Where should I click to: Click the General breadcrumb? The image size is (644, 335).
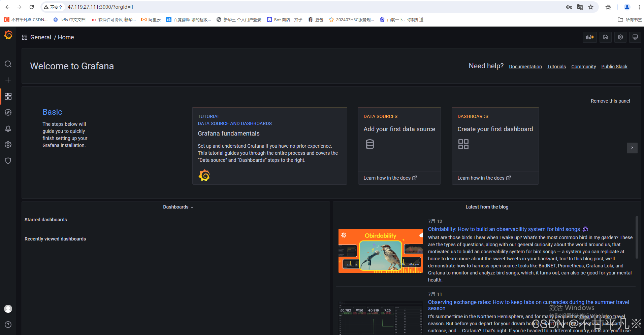41,37
